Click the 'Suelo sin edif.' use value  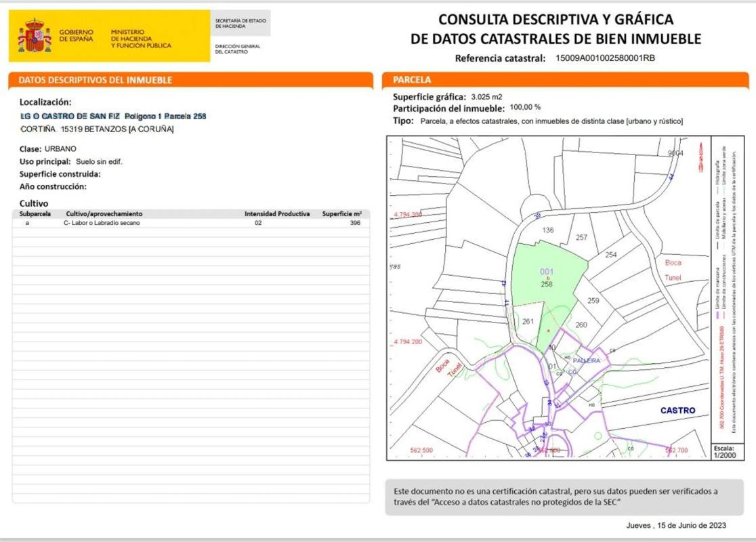[x=99, y=161]
